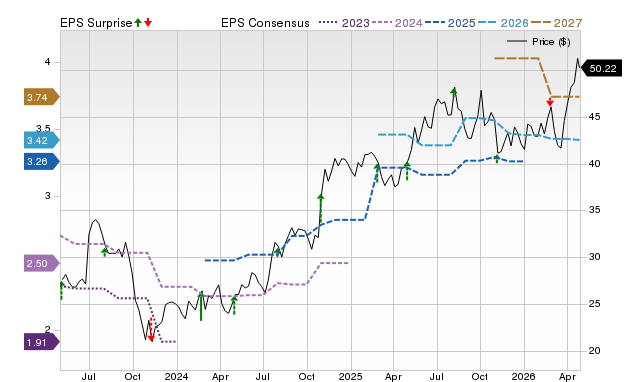This screenshot has height=382, width=640.
Task: Click the right axis price label 40
Action: 594,164
